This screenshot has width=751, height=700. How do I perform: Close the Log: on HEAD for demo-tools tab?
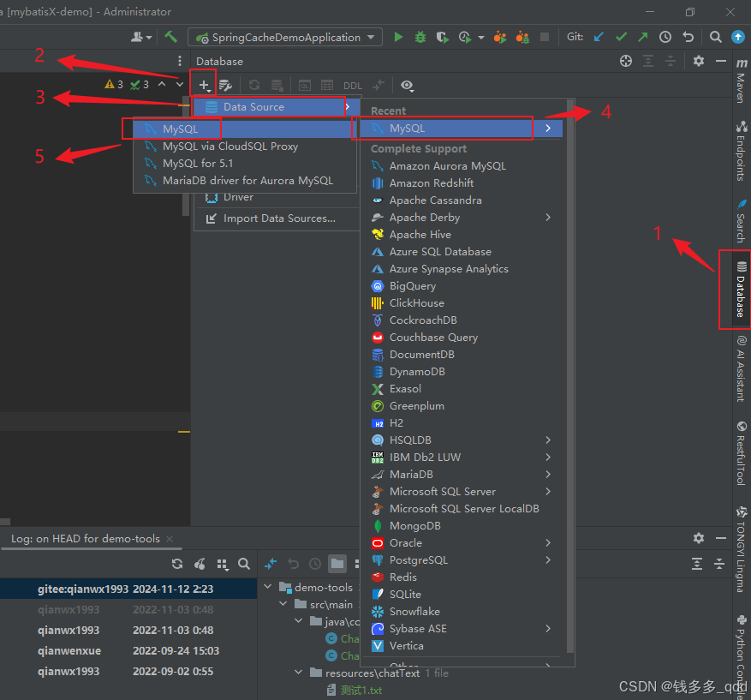tap(170, 539)
